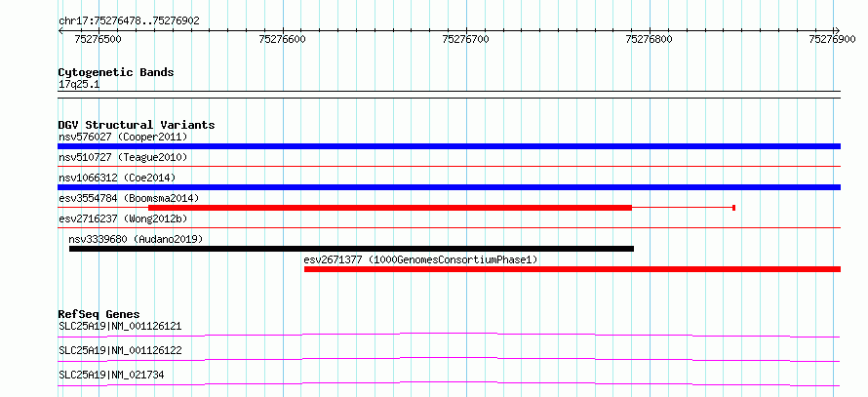This screenshot has width=868, height=397.
Task: Click ruler position 75276500
Action: (x=99, y=39)
